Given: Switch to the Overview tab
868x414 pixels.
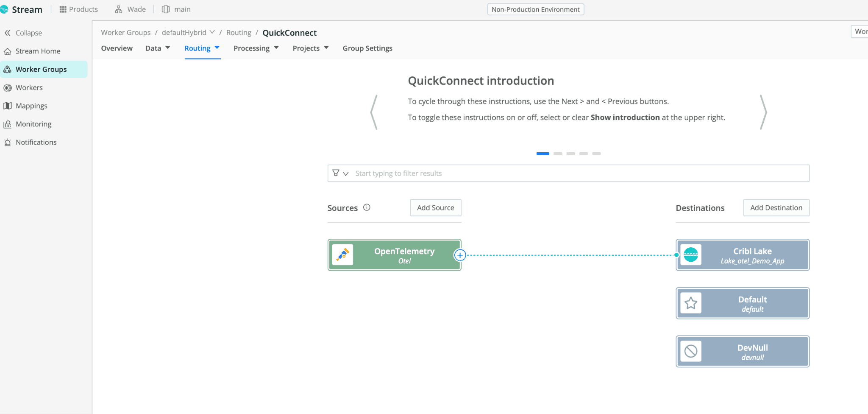Looking at the screenshot, I should pyautogui.click(x=117, y=48).
